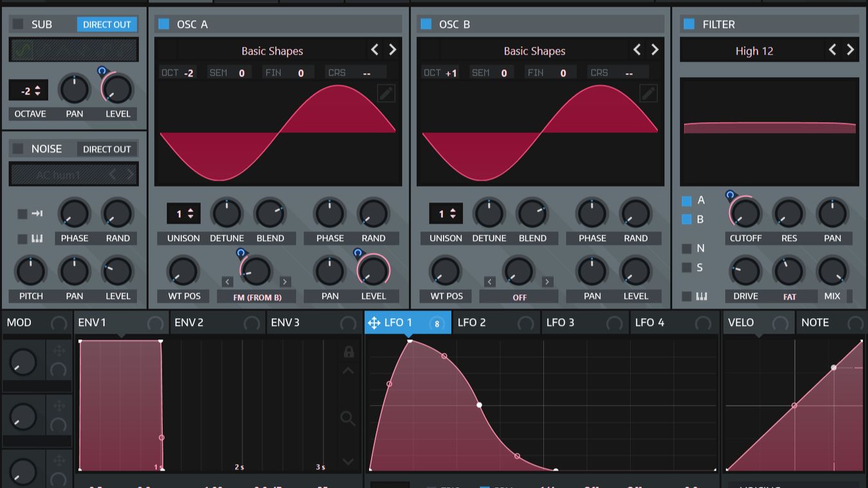
Task: Toggle the noise one-shot checkbox
Action: click(x=23, y=213)
